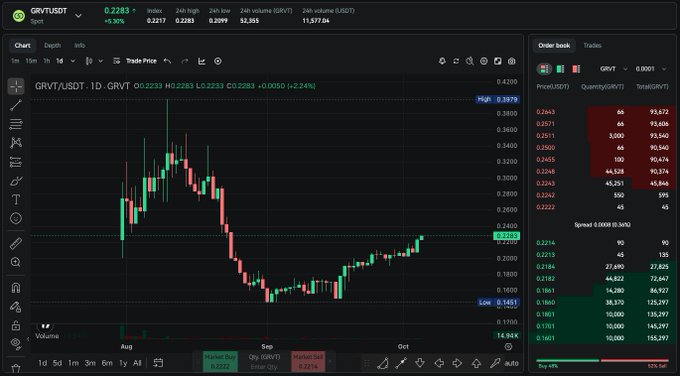Click the circular target icon in chart toolbar
This screenshot has height=376, width=680.
(218, 61)
